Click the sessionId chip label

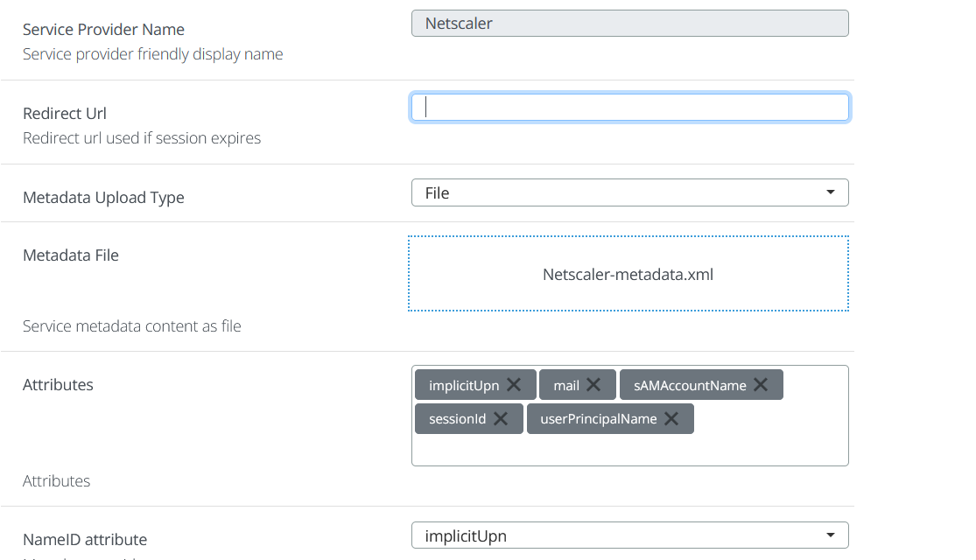(455, 418)
